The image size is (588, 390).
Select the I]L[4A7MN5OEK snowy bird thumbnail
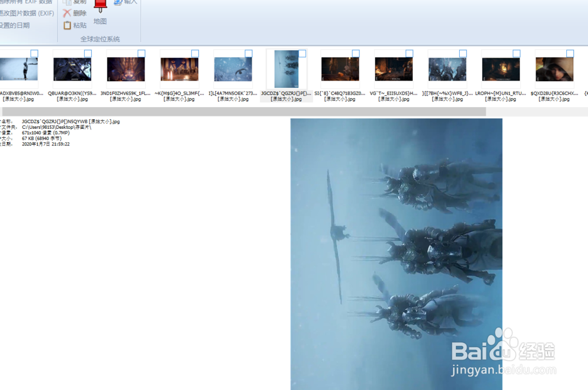[233, 69]
